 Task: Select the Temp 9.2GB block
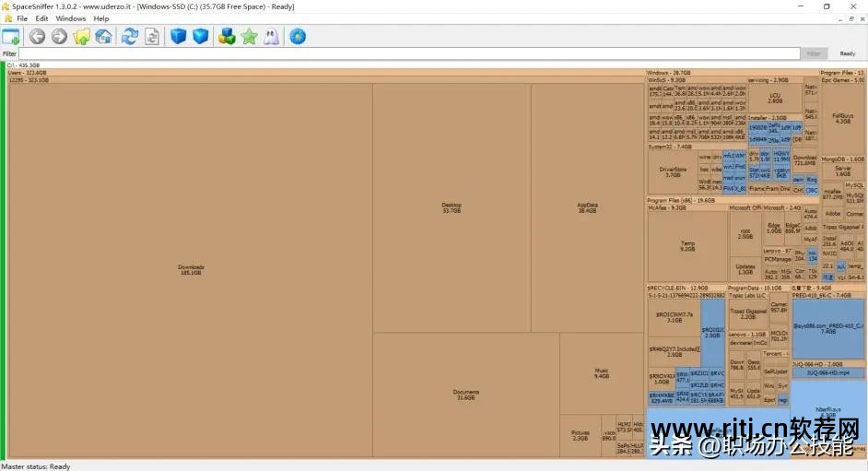coord(687,246)
